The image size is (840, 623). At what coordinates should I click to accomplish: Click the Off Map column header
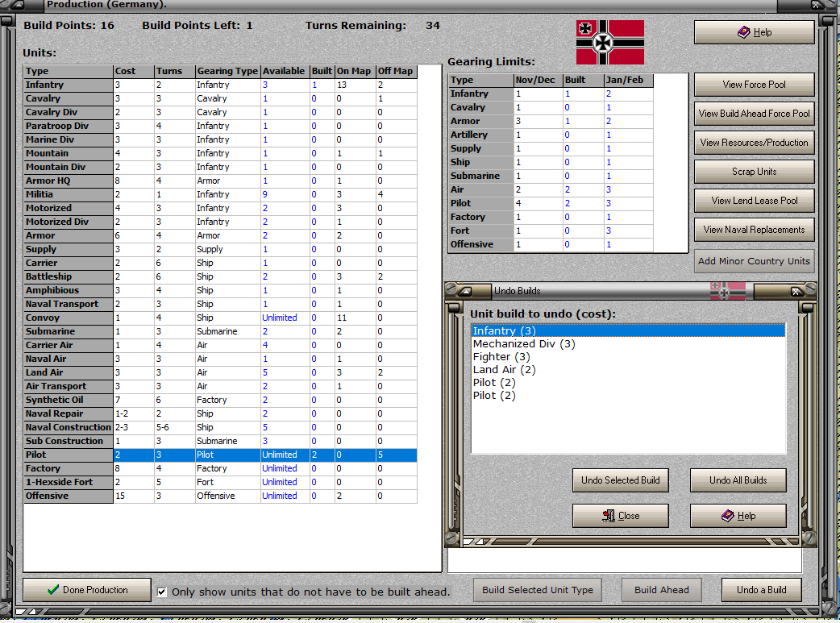point(396,71)
